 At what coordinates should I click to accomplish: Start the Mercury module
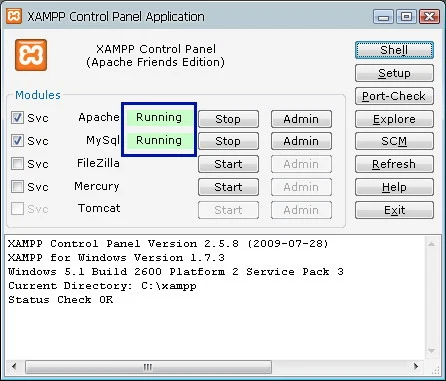point(228,187)
